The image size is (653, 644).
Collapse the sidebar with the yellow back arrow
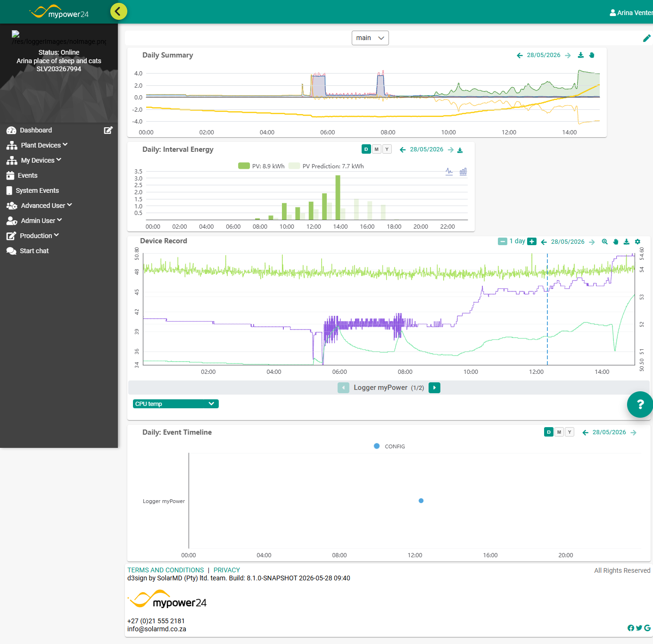pyautogui.click(x=119, y=11)
